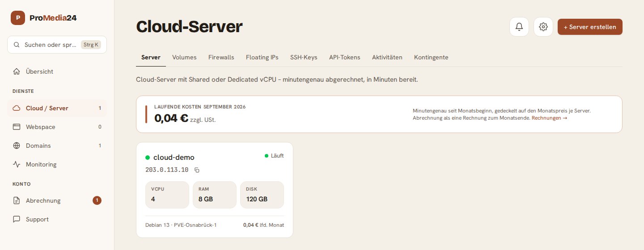
Task: Click the Cloud / Server count 1
Action: [100, 108]
